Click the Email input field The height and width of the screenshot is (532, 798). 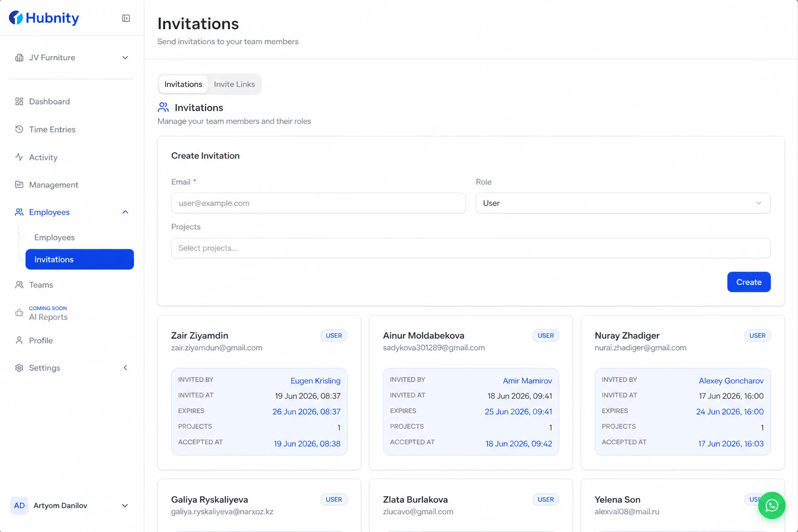318,203
